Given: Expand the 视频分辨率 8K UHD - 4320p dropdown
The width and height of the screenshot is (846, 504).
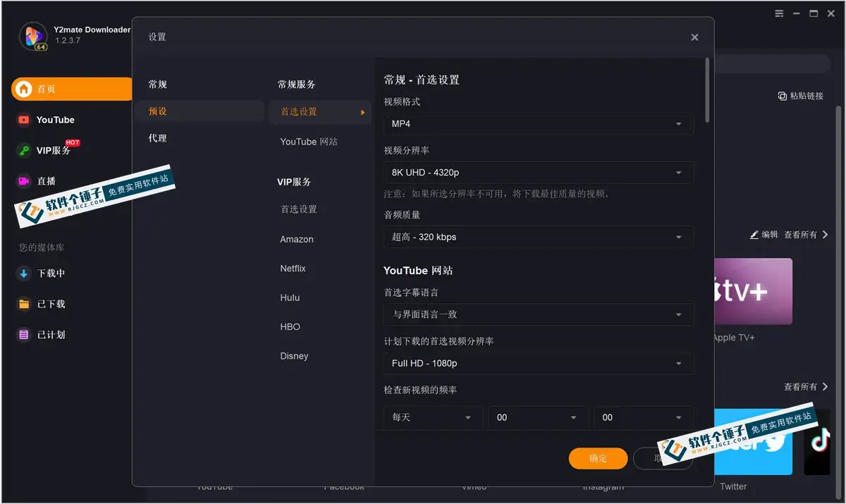Looking at the screenshot, I should pyautogui.click(x=539, y=173).
